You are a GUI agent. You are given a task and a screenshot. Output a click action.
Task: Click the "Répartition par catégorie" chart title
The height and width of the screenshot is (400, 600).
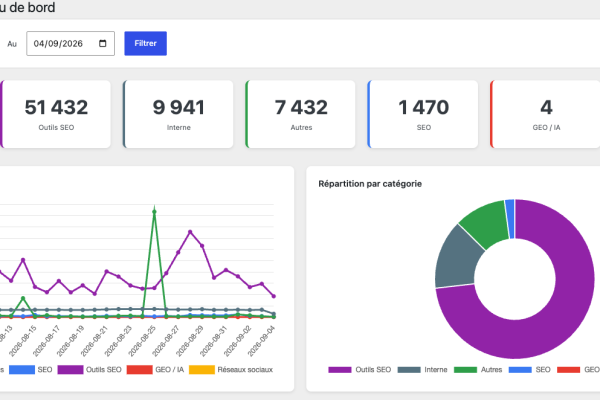click(x=370, y=184)
